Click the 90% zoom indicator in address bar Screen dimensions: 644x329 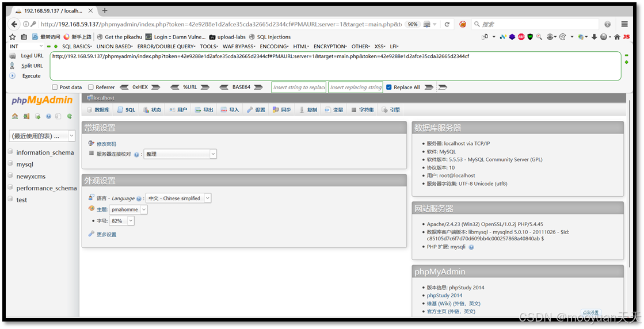point(413,24)
